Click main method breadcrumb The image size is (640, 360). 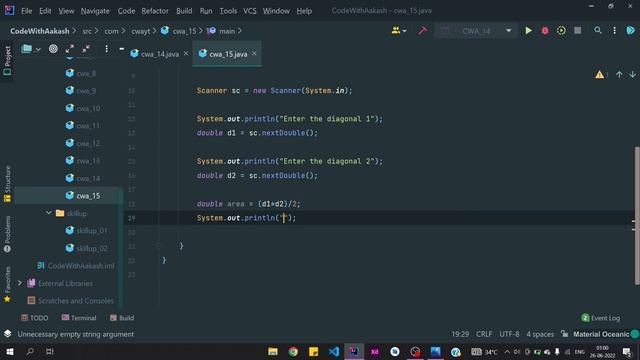click(221, 31)
